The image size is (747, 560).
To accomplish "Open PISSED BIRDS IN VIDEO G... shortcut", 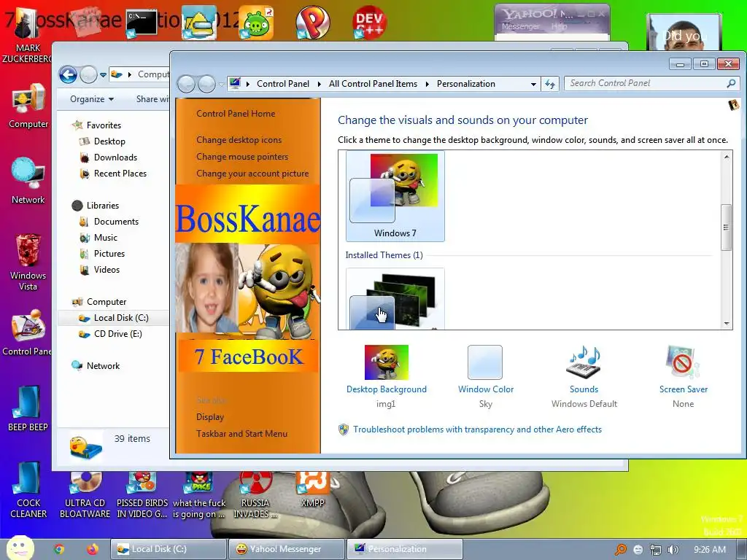I will (x=142, y=495).
